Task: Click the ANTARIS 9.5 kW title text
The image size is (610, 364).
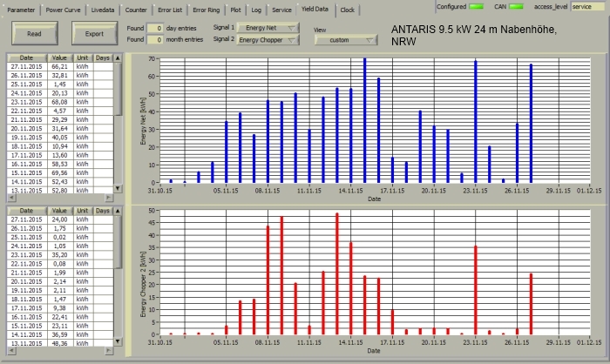Action: point(473,35)
